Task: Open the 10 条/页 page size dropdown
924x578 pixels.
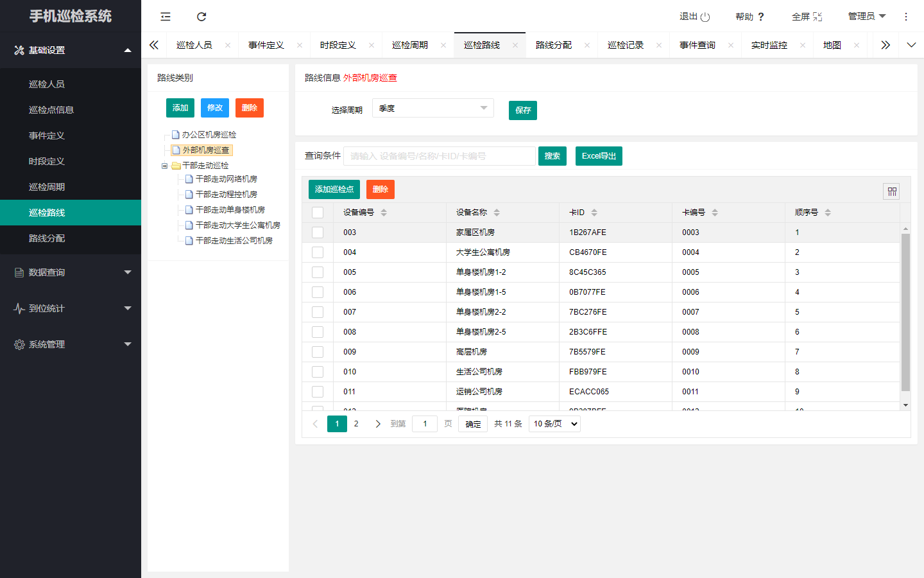Action: pyautogui.click(x=554, y=424)
